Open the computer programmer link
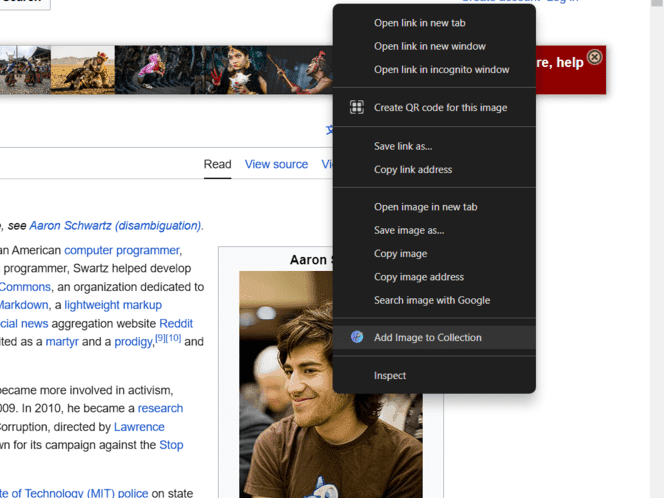664x498 pixels. click(122, 250)
